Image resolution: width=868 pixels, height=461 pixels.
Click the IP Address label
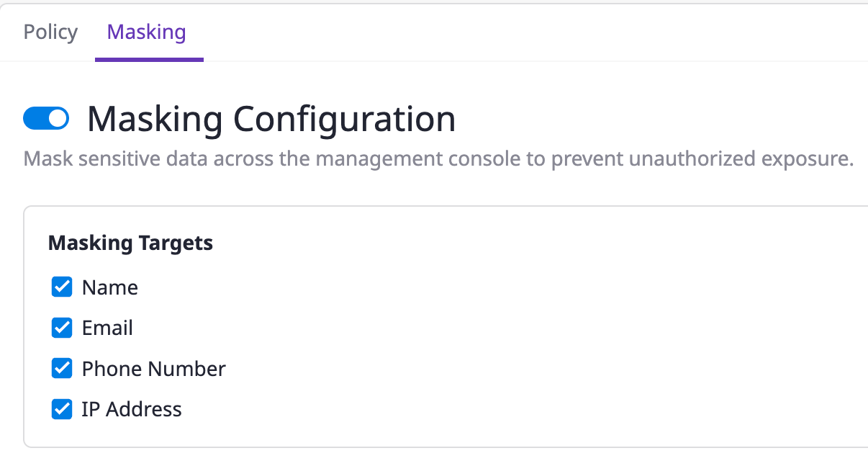(x=132, y=409)
